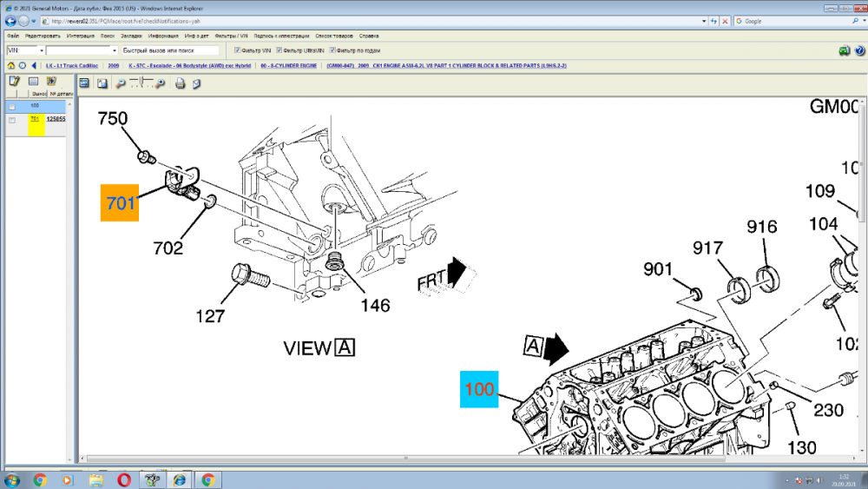Open the VIN type dropdown
The height and width of the screenshot is (489, 868).
click(x=41, y=50)
